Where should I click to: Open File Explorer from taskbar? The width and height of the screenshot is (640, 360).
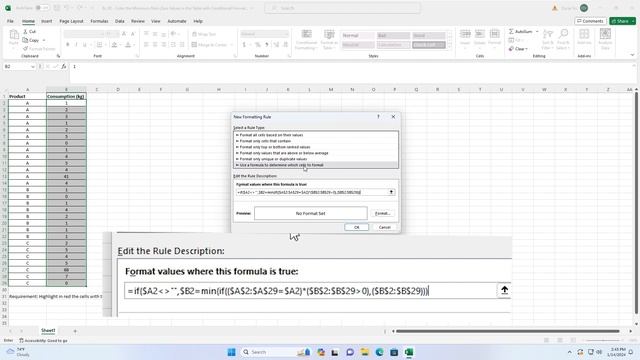point(364,352)
